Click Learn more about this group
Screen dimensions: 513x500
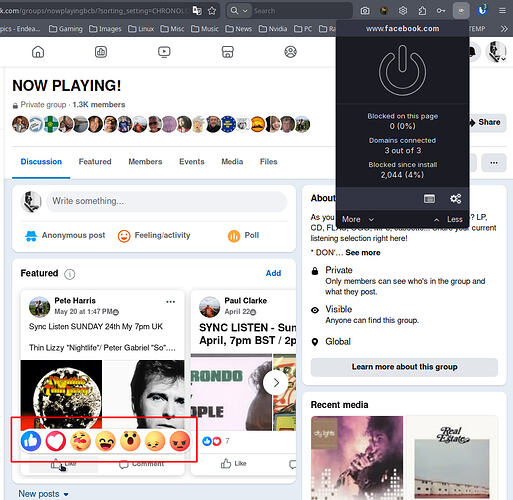pos(404,367)
